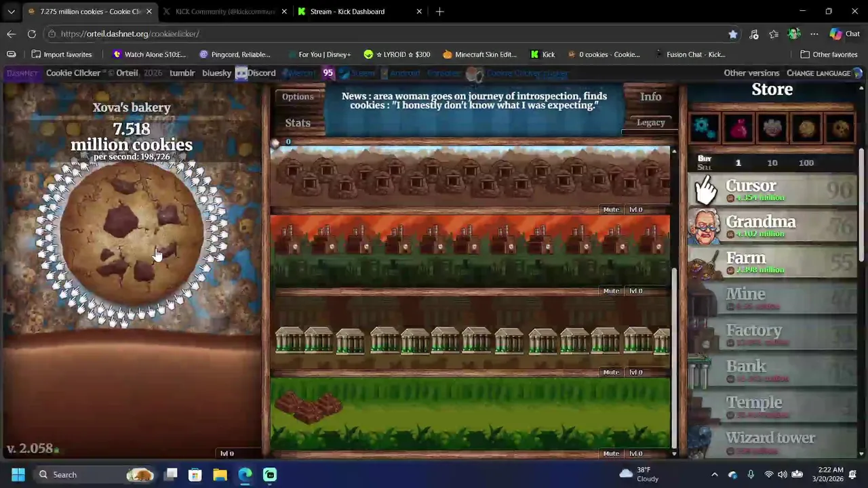Select the Bank building in the Store
Image resolution: width=868 pixels, height=488 pixels.
coord(772,371)
